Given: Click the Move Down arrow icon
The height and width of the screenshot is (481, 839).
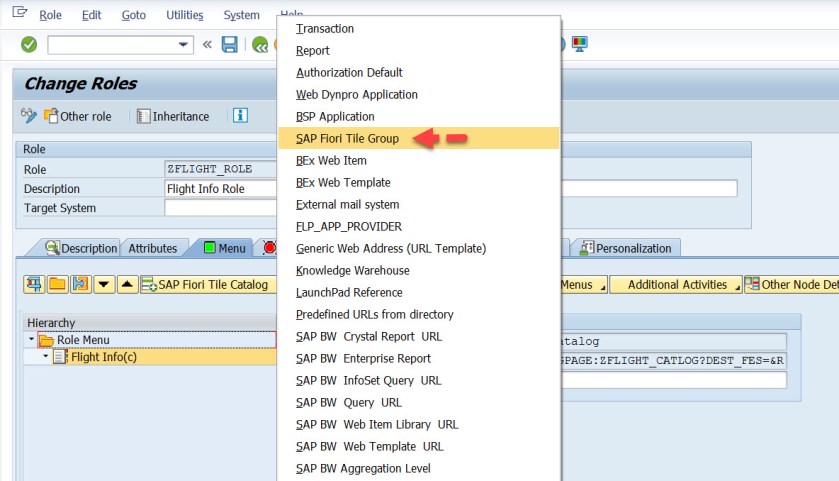Looking at the screenshot, I should click(104, 285).
